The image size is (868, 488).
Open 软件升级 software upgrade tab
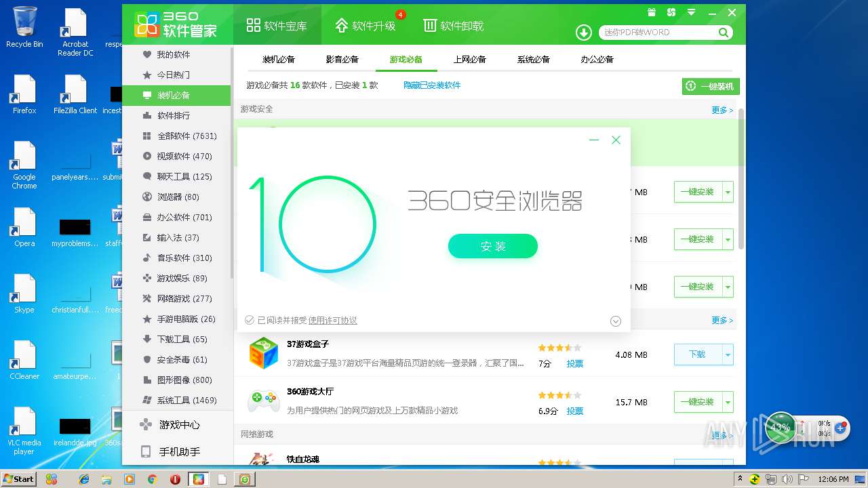tap(365, 25)
